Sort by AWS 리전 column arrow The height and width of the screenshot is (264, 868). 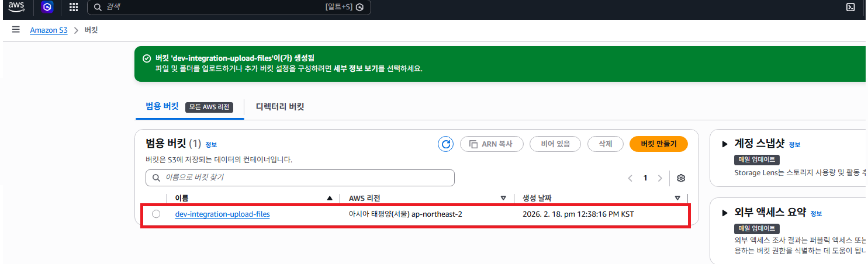(x=503, y=198)
